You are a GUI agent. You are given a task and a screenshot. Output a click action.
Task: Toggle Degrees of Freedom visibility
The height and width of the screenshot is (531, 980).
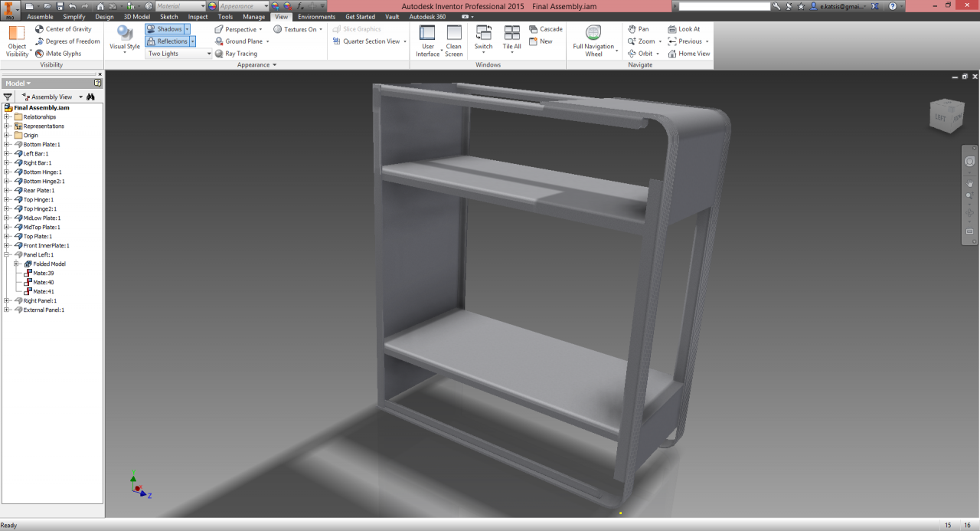[x=40, y=41]
